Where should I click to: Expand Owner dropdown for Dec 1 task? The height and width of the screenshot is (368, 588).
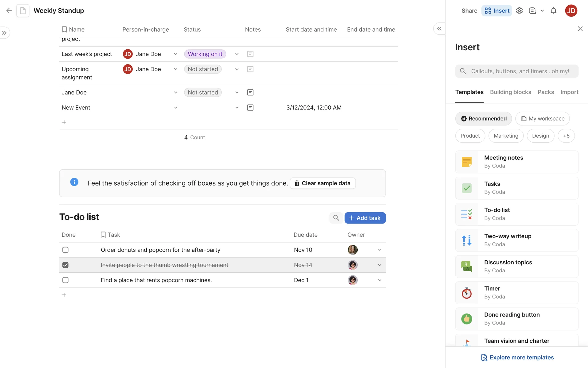coord(379,280)
